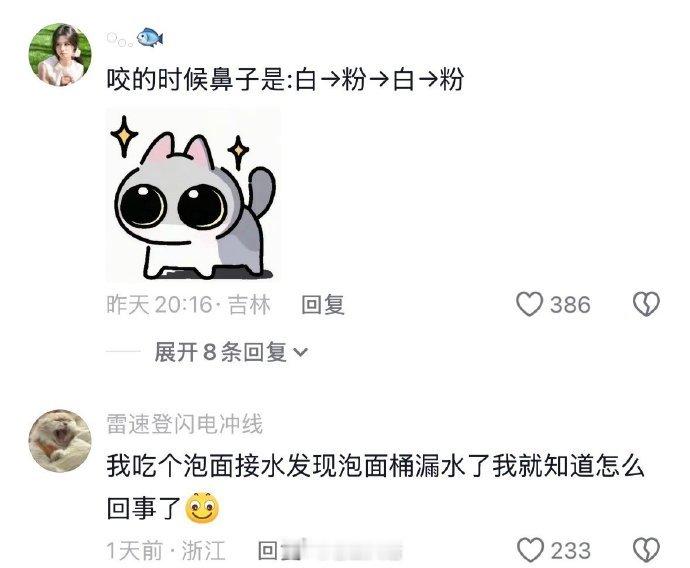Reply to the first comment via 回复
Viewport: 690px width, 568px height.
point(323,304)
